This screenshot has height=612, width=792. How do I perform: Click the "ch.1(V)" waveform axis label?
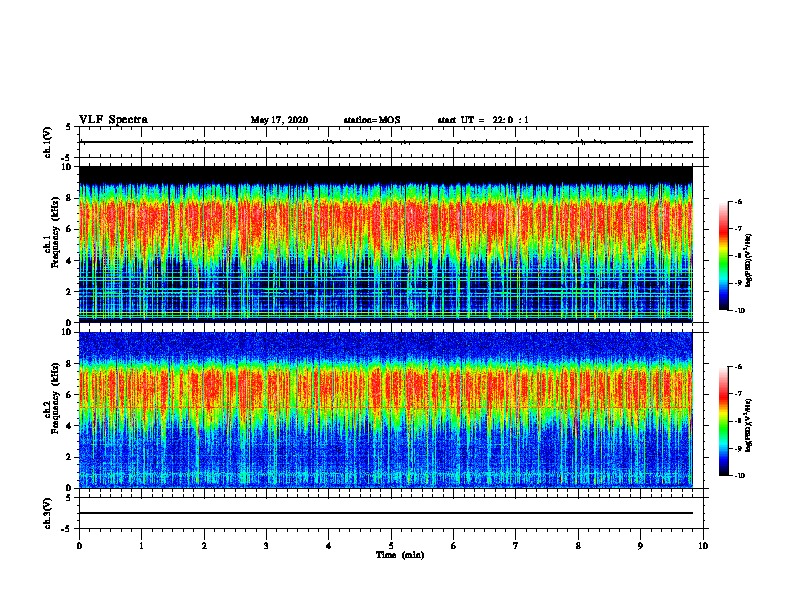pyautogui.click(x=48, y=142)
